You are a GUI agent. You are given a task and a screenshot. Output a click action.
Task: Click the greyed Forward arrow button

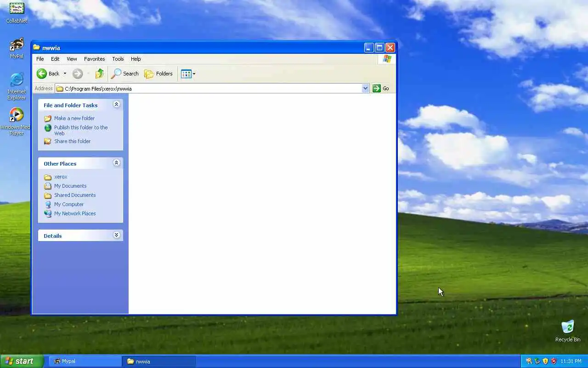78,74
